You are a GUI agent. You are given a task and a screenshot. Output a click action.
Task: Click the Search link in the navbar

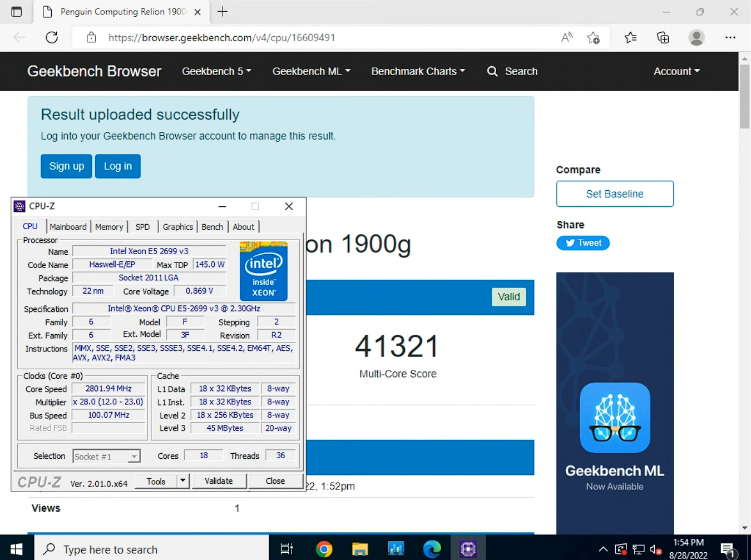click(x=521, y=71)
